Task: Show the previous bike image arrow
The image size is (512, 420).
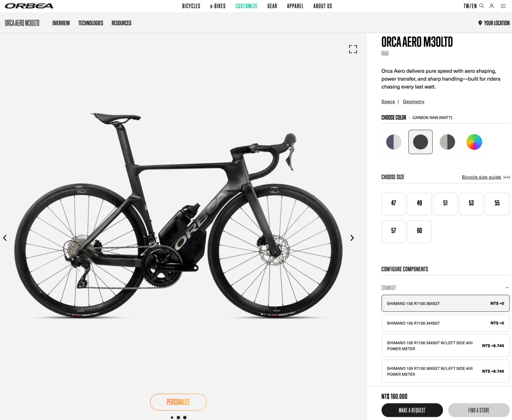Action: pyautogui.click(x=5, y=238)
